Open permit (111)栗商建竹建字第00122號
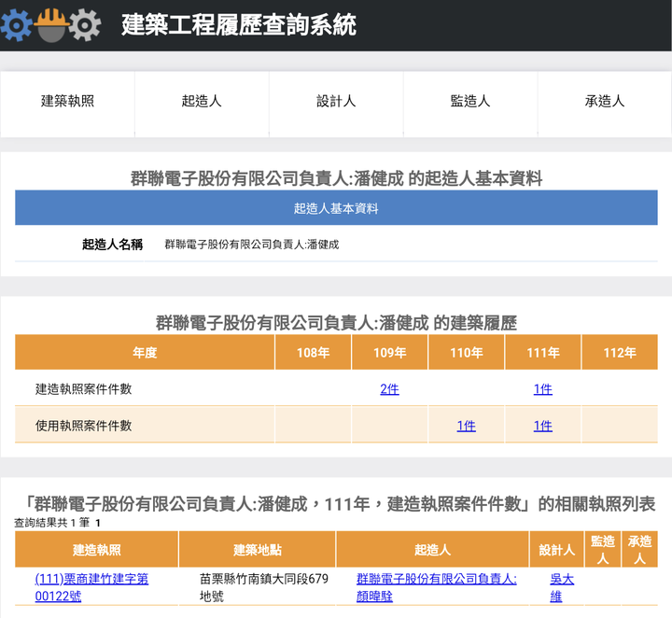The width and height of the screenshot is (672, 618). (x=91, y=587)
